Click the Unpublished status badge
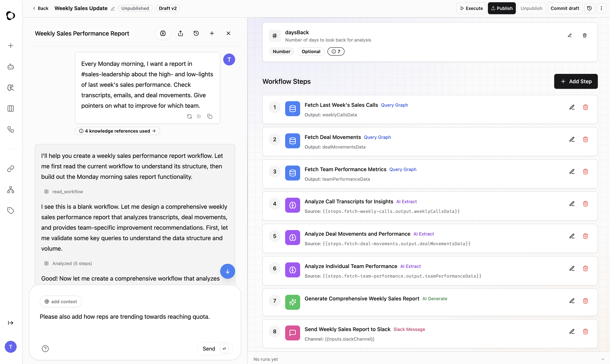Viewport: 610px width, 364px height. pos(135,8)
